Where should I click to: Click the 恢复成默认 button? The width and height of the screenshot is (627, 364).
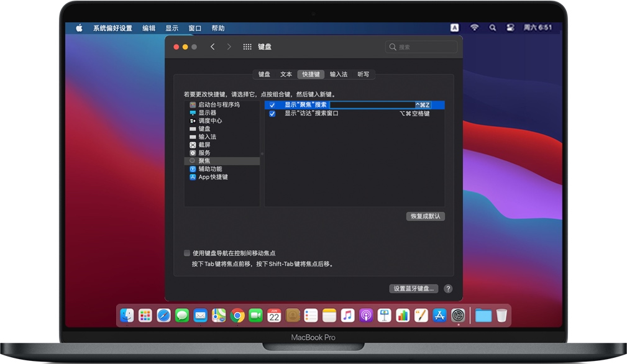426,216
